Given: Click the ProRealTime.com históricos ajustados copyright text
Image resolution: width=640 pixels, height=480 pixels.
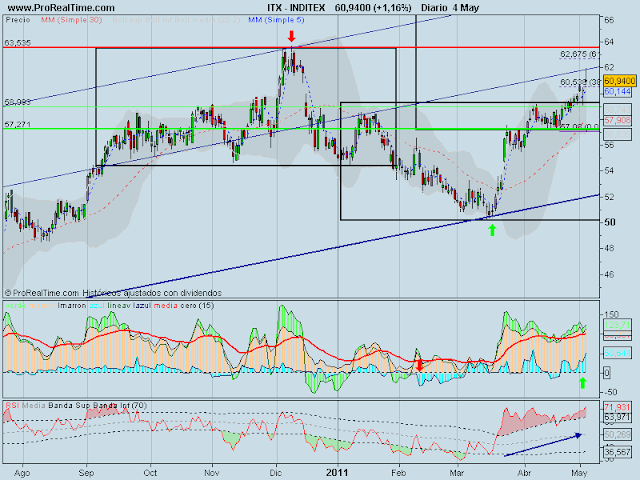Looking at the screenshot, I should (113, 293).
